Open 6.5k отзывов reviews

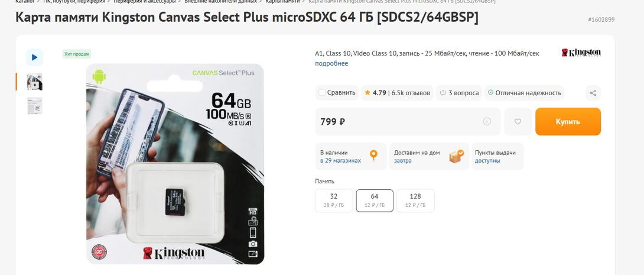click(x=411, y=93)
